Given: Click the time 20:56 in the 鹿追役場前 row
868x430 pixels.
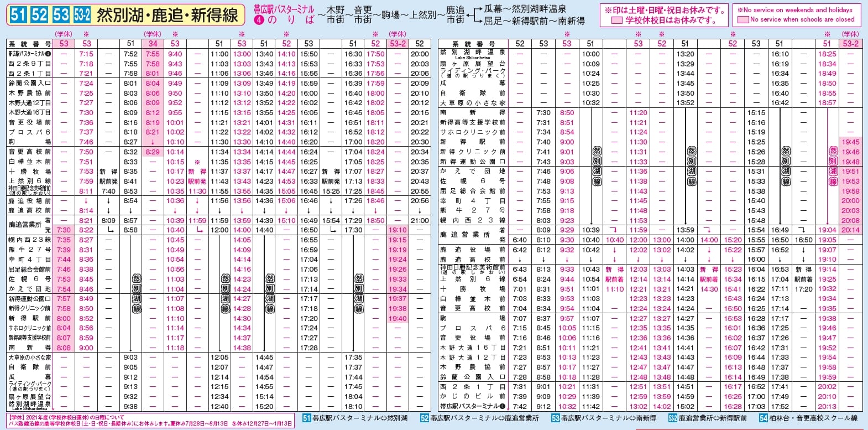Looking at the screenshot, I should [x=420, y=201].
